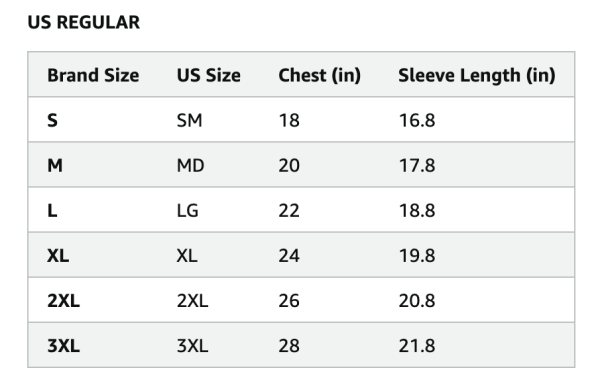
Task: Click the LG US size cell
Action: coord(188,210)
